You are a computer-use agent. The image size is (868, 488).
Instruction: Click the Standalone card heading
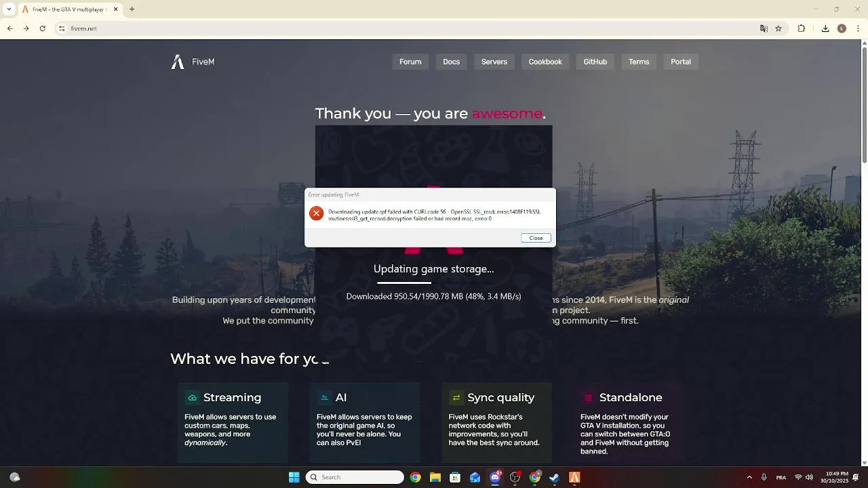point(631,398)
